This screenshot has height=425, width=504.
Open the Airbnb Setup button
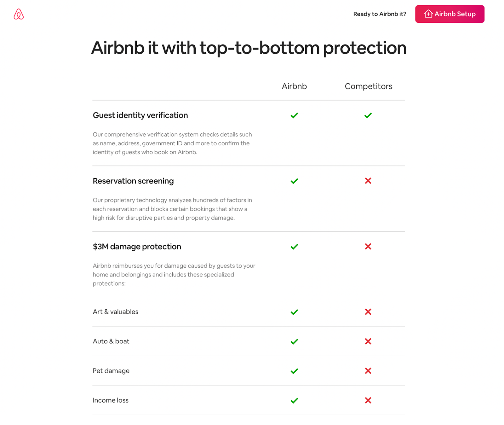pyautogui.click(x=450, y=14)
